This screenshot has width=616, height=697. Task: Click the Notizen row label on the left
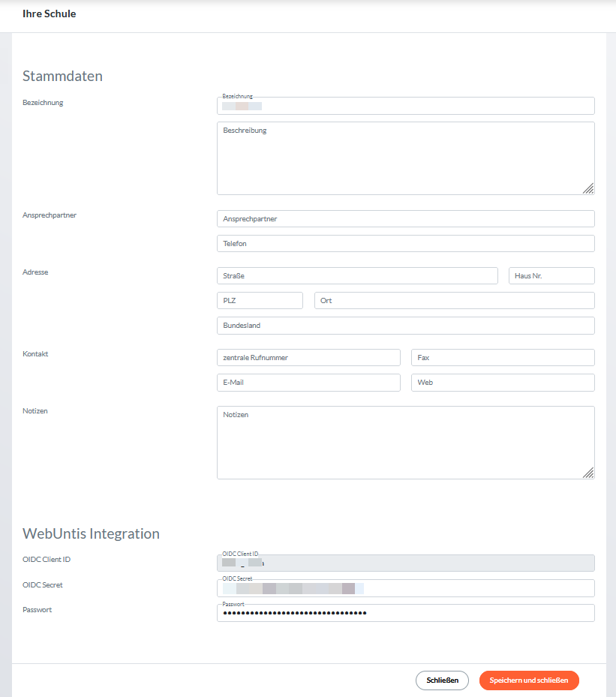(x=35, y=410)
